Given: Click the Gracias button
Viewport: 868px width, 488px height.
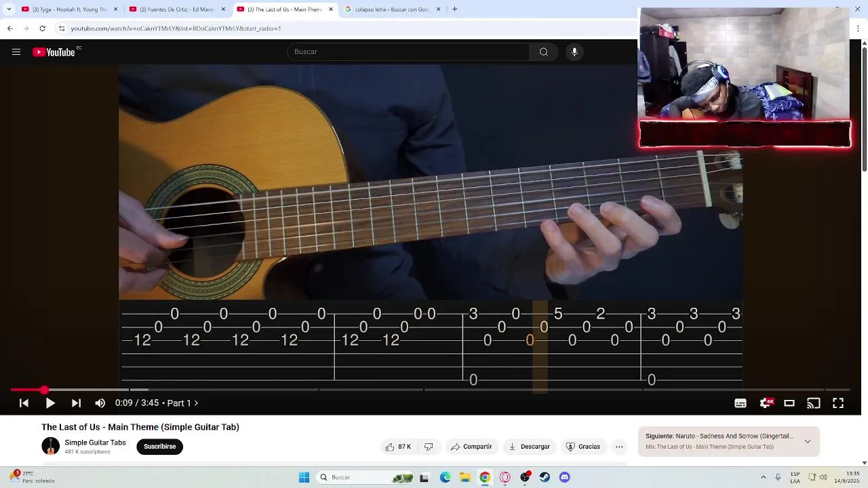Looking at the screenshot, I should pyautogui.click(x=583, y=447).
